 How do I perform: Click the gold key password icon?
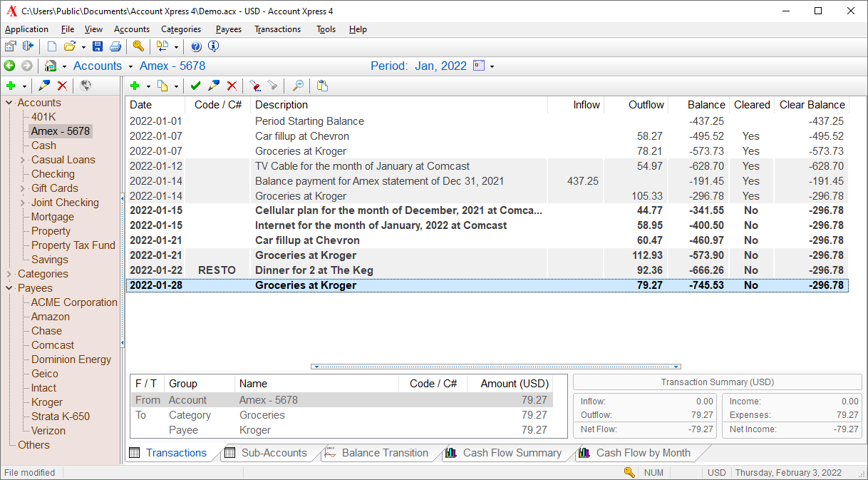coord(138,46)
